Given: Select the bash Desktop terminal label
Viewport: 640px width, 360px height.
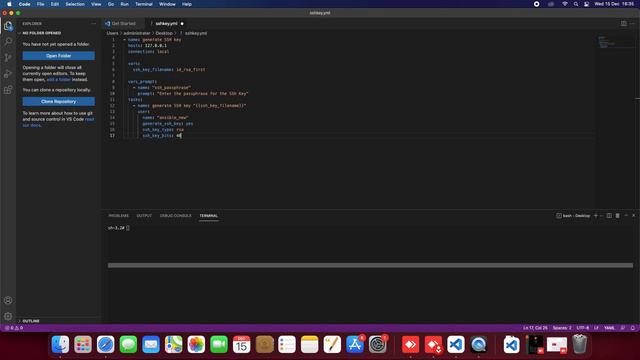Looking at the screenshot, I should click(x=573, y=216).
